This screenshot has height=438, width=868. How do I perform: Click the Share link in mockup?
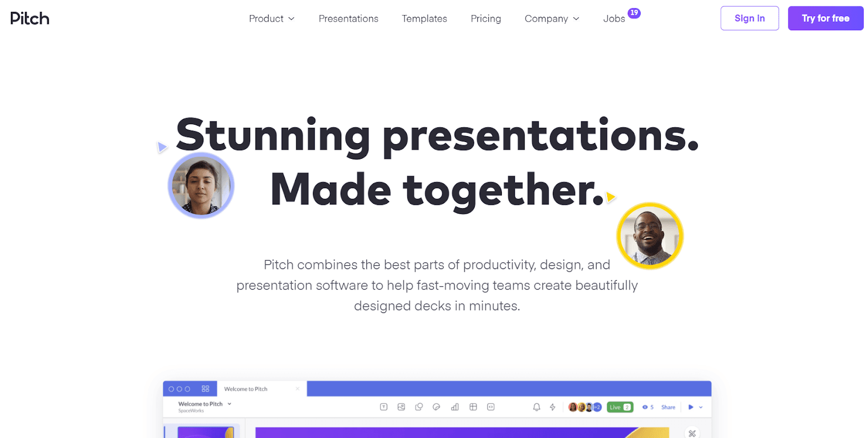tap(668, 407)
